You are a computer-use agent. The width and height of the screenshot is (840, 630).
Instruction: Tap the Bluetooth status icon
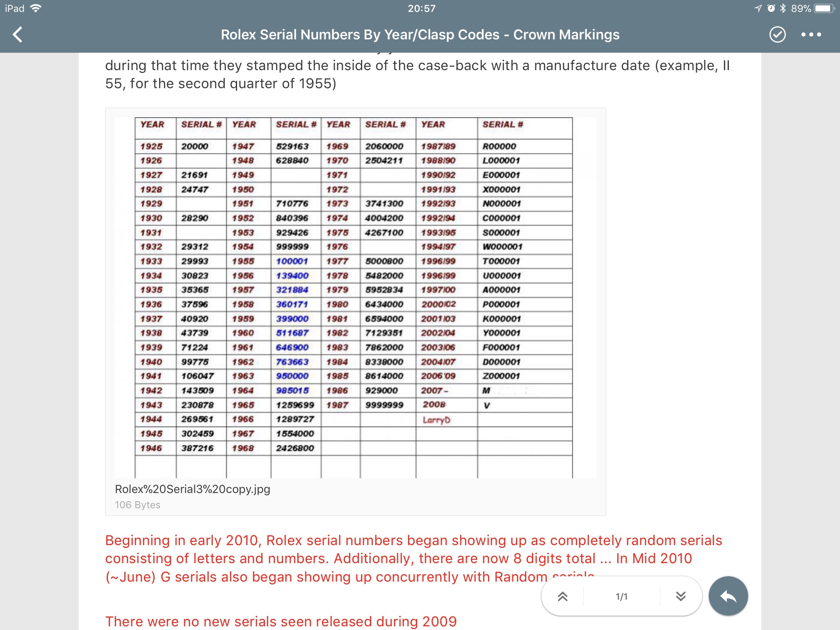tap(783, 8)
